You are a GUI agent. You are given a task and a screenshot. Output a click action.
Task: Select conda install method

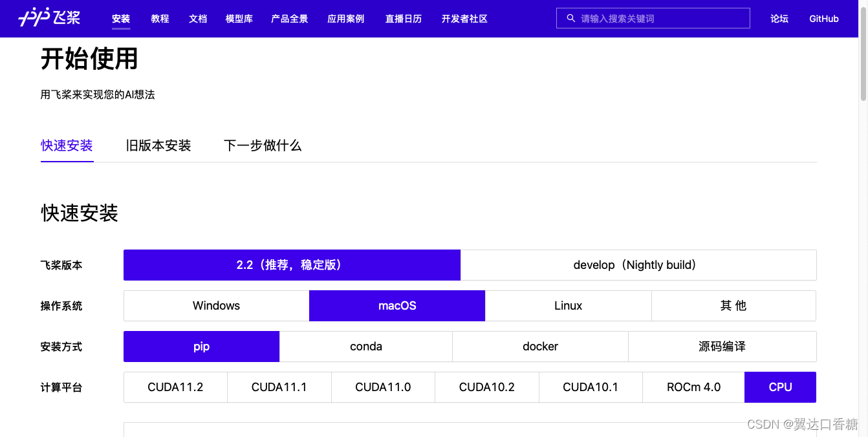366,346
